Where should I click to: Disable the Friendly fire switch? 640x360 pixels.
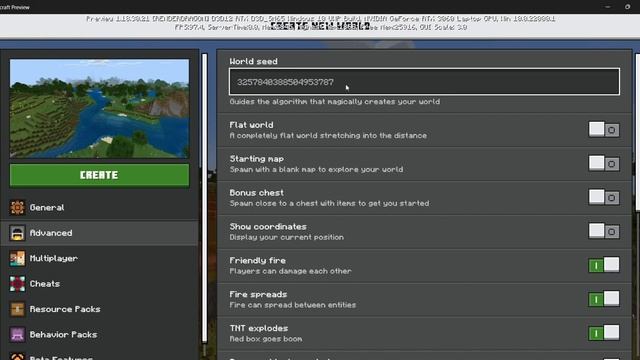[604, 265]
